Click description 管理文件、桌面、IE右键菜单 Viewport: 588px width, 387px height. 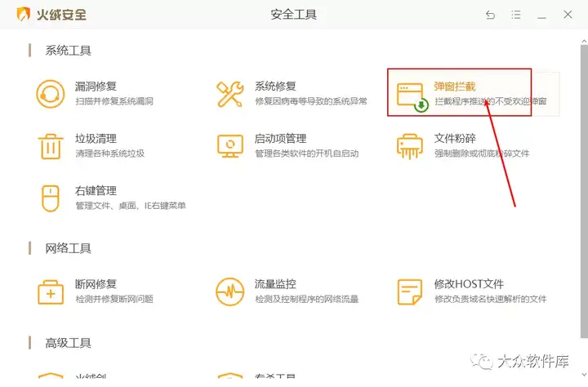click(x=131, y=206)
